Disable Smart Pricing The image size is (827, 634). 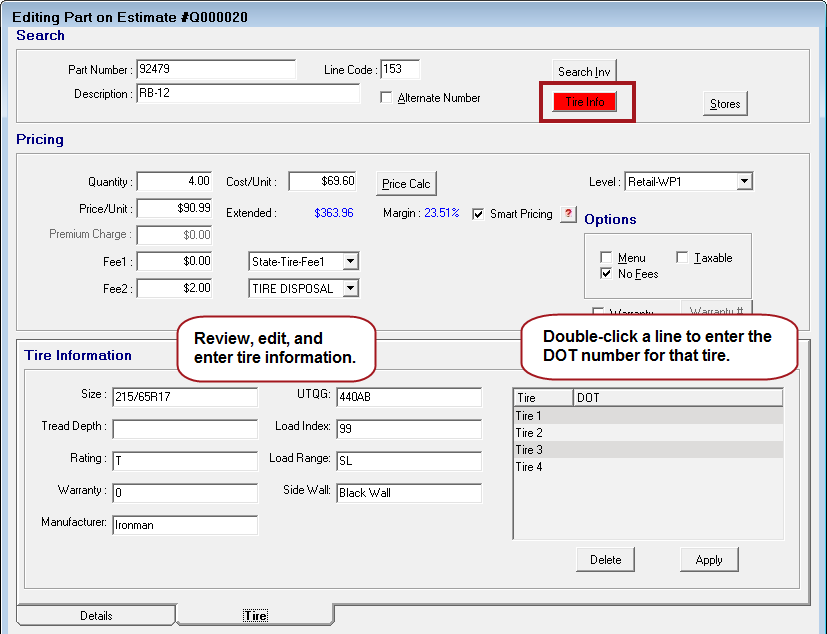coord(477,214)
